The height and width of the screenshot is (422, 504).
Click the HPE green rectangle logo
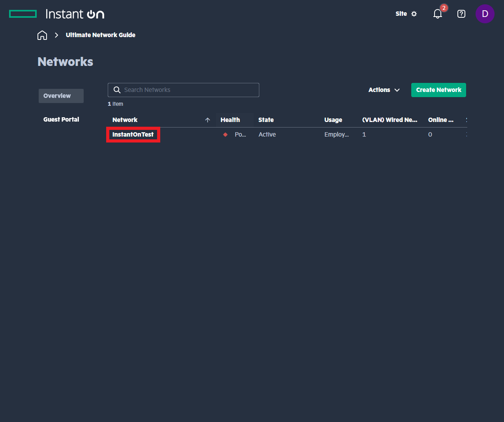coord(23,14)
